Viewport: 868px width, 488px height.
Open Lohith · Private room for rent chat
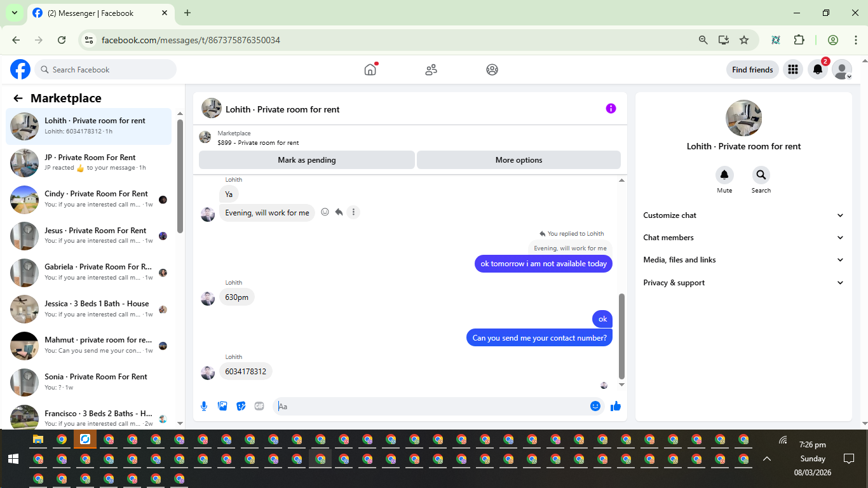[x=89, y=126]
